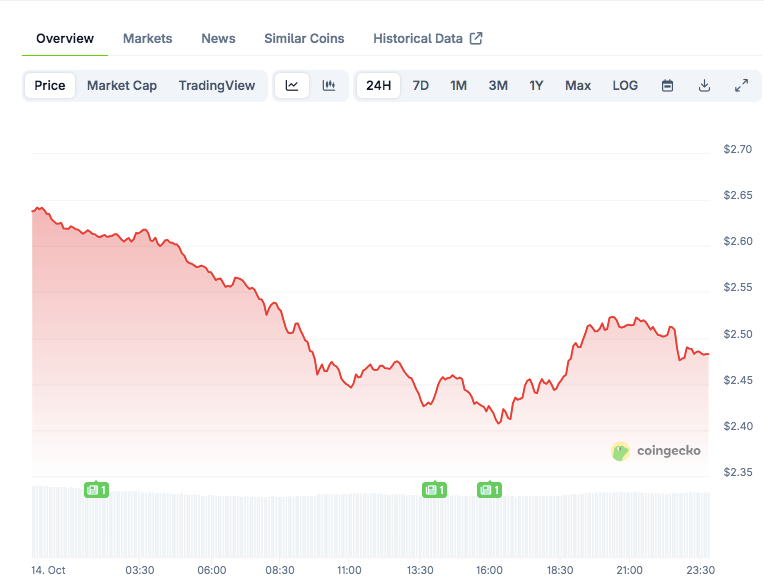The width and height of the screenshot is (764, 583).
Task: Click the 06:00 time axis label
Action: point(211,570)
